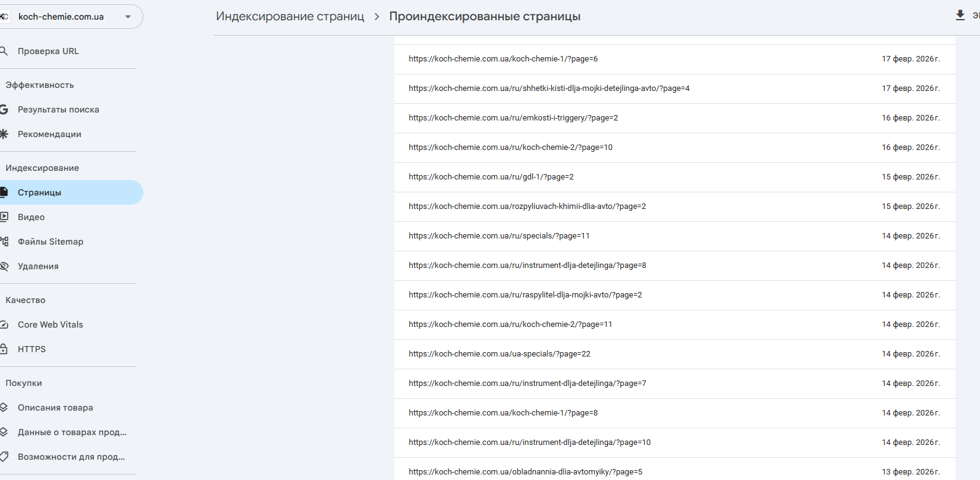The image size is (980, 480).
Task: Click the date in the obladnannia-dlia-avtomyiky row
Action: tap(910, 472)
